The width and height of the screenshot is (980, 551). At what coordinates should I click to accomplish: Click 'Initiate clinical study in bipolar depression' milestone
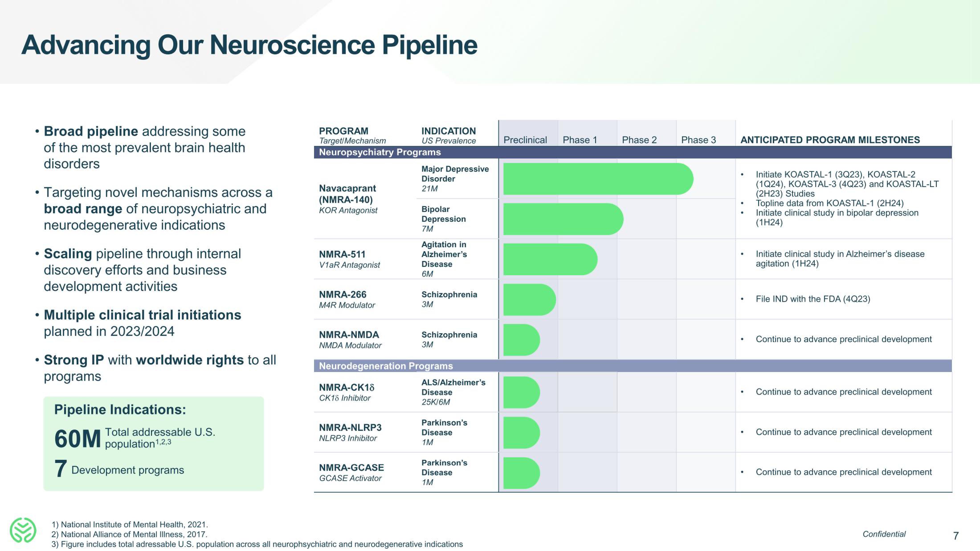click(837, 217)
